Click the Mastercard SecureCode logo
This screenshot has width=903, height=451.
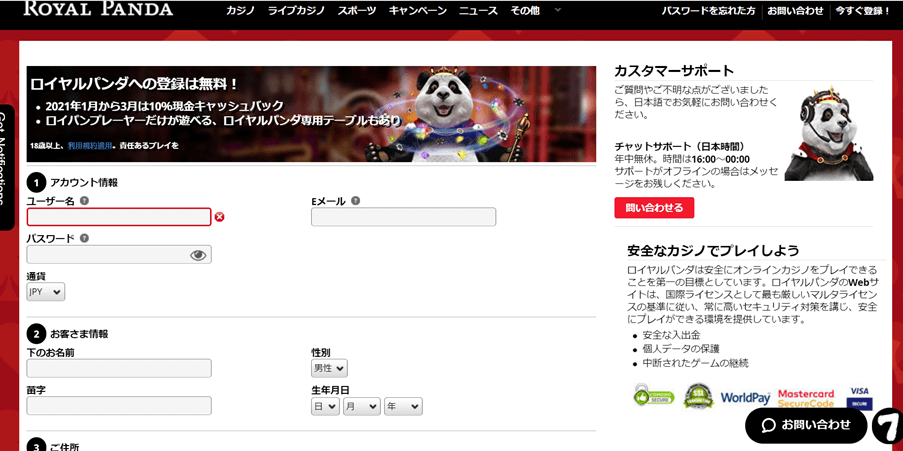806,399
